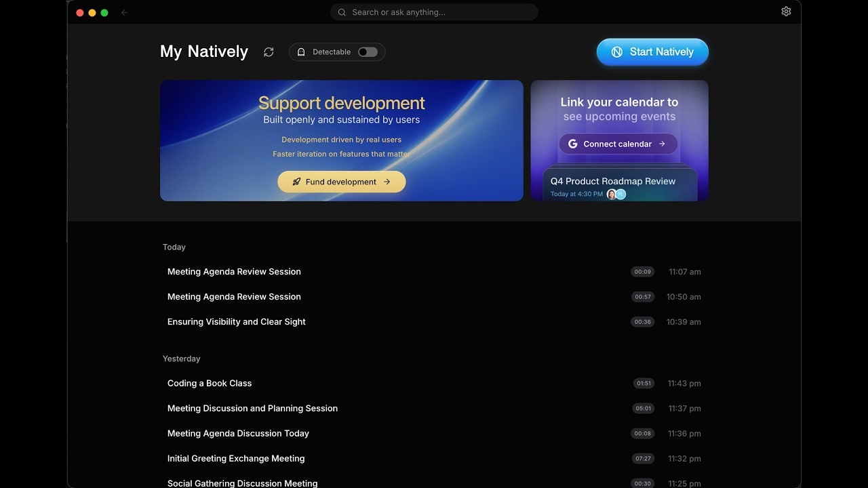Open Meeting Discussion and Planning Session
868x488 pixels.
(434, 409)
